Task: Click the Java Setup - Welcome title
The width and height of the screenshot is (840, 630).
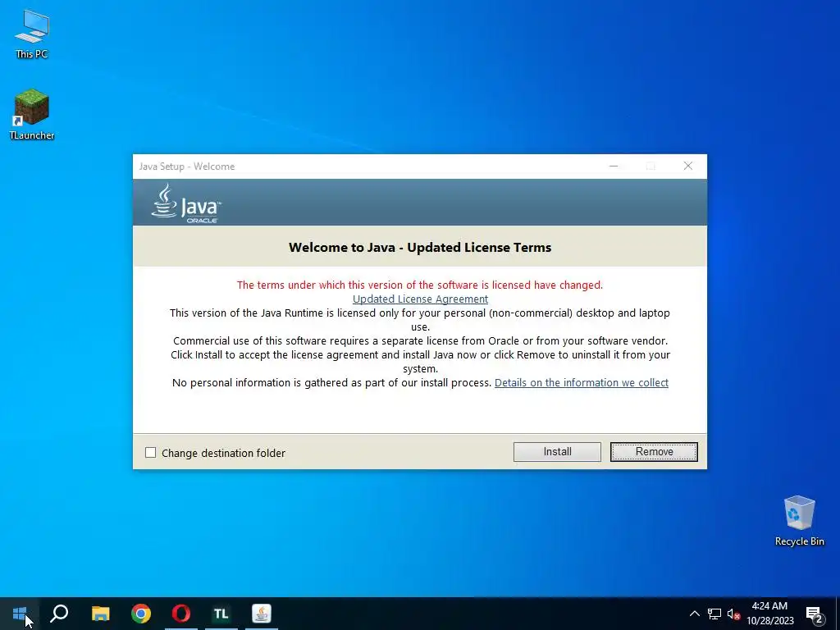Action: [187, 167]
